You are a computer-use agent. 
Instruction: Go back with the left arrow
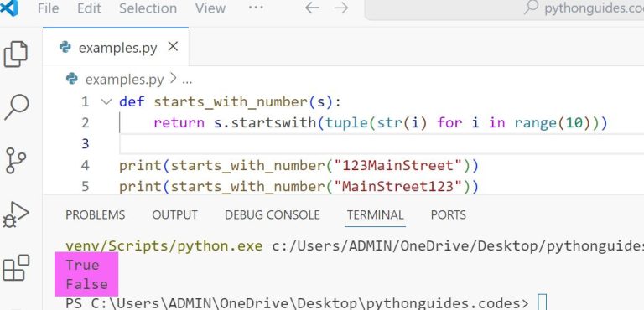tap(312, 8)
